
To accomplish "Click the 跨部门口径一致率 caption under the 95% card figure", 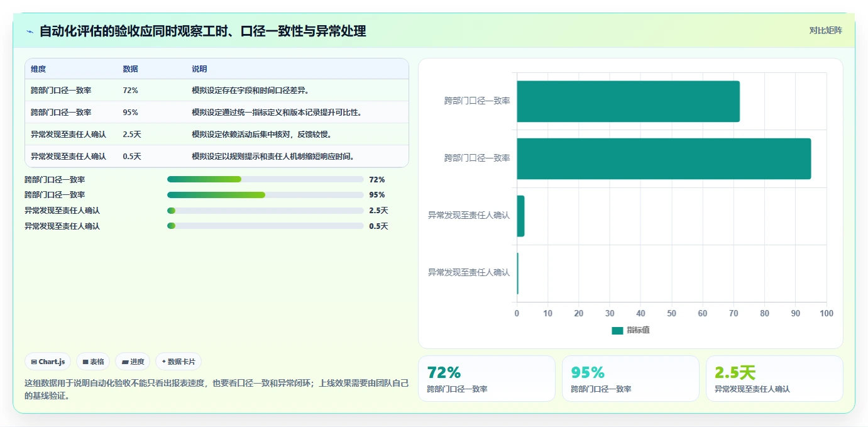I will 601,389.
